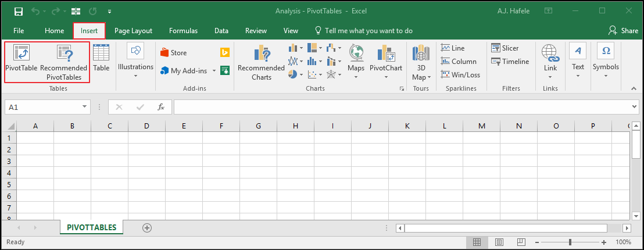Switch to the Page Layout tab
The height and width of the screenshot is (250, 644).
[x=133, y=31]
